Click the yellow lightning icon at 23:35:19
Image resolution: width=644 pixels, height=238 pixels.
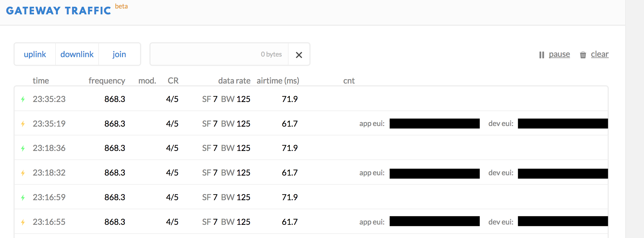click(23, 124)
